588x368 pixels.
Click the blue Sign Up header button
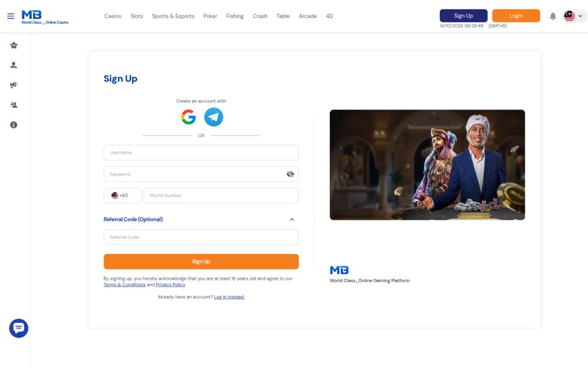click(464, 16)
